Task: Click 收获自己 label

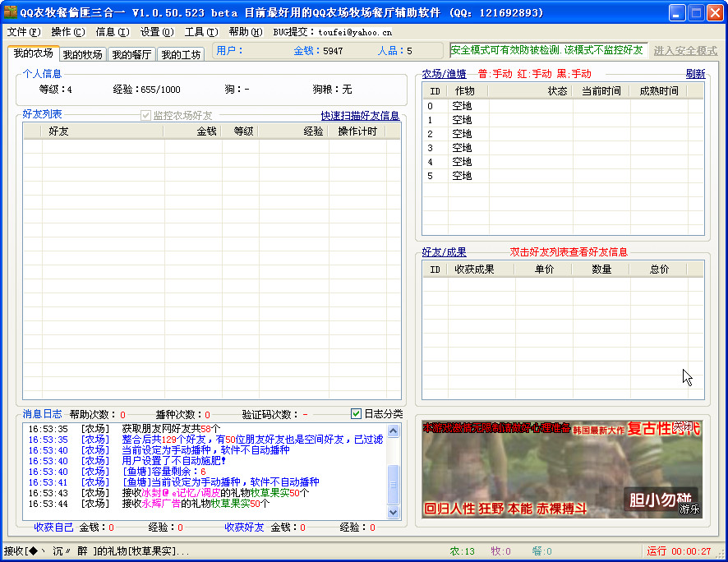Action: coord(53,527)
